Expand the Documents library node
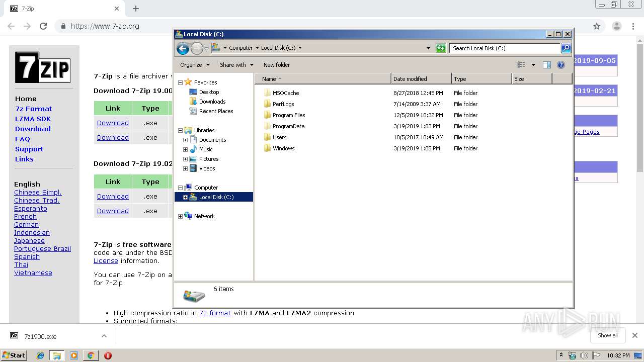Screen dimensions: 644x362 (185, 140)
